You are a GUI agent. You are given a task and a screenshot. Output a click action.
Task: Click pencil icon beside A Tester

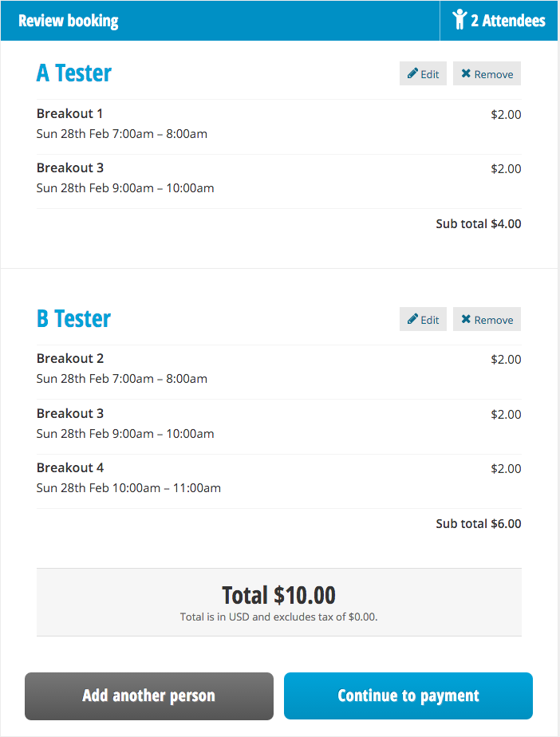(412, 73)
